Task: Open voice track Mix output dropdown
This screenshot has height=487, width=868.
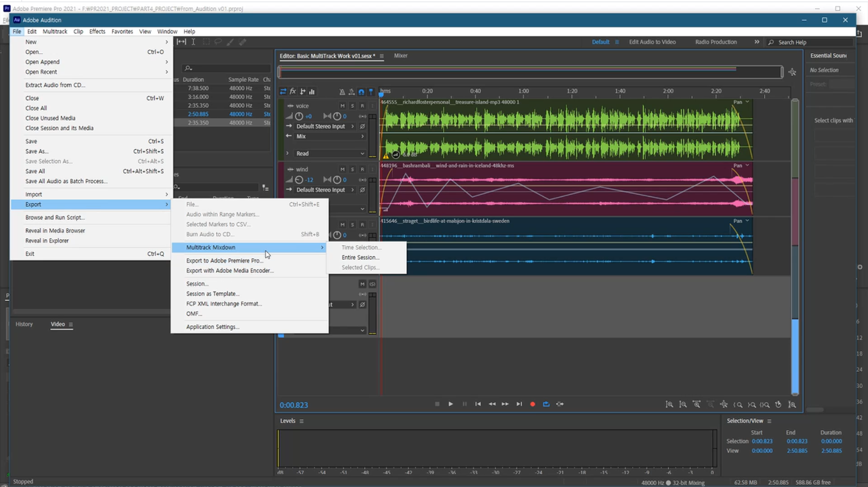Action: click(330, 137)
